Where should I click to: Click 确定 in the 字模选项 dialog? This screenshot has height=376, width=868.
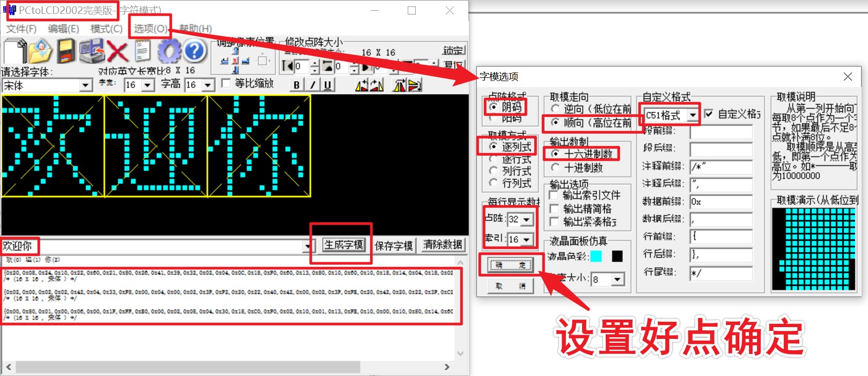click(511, 265)
